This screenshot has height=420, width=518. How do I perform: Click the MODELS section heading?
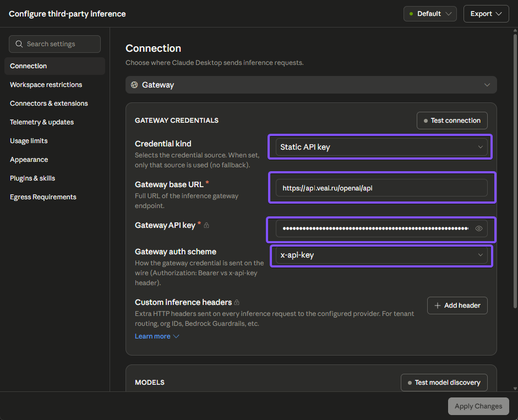(x=150, y=383)
